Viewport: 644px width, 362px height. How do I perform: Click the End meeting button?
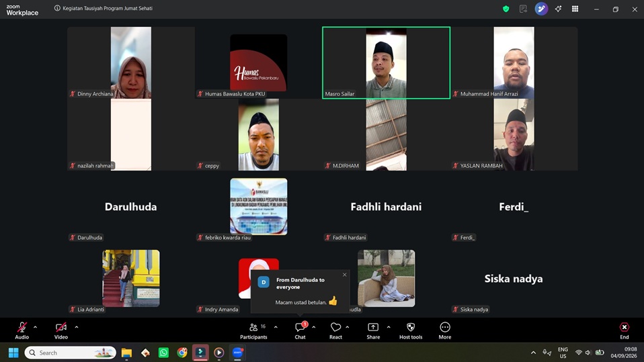625,330
